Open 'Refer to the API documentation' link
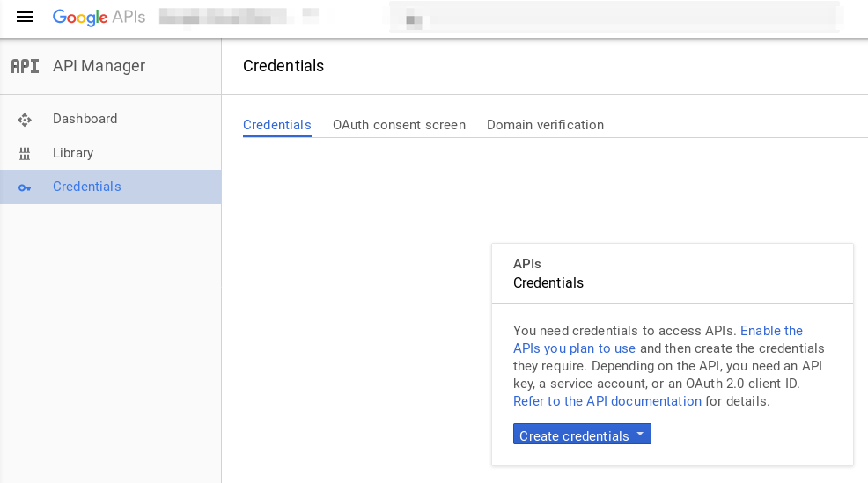 pyautogui.click(x=607, y=401)
